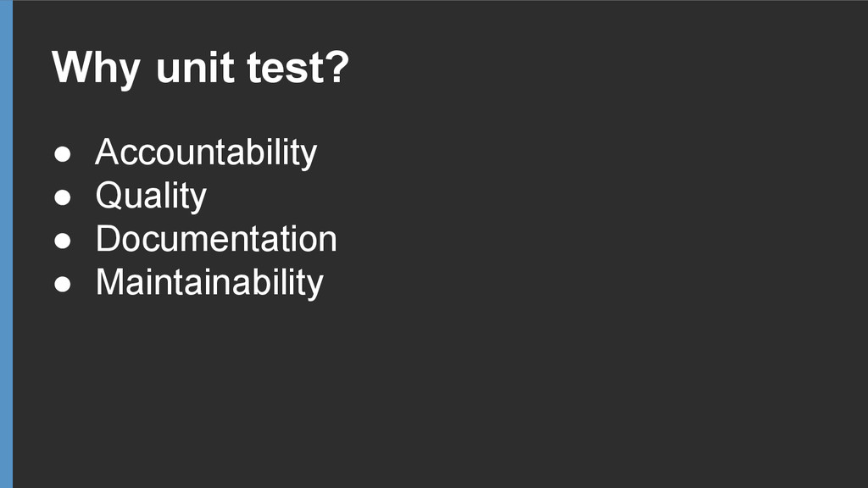Select the word "unit" in the title
The image size is (868, 488).
point(195,68)
